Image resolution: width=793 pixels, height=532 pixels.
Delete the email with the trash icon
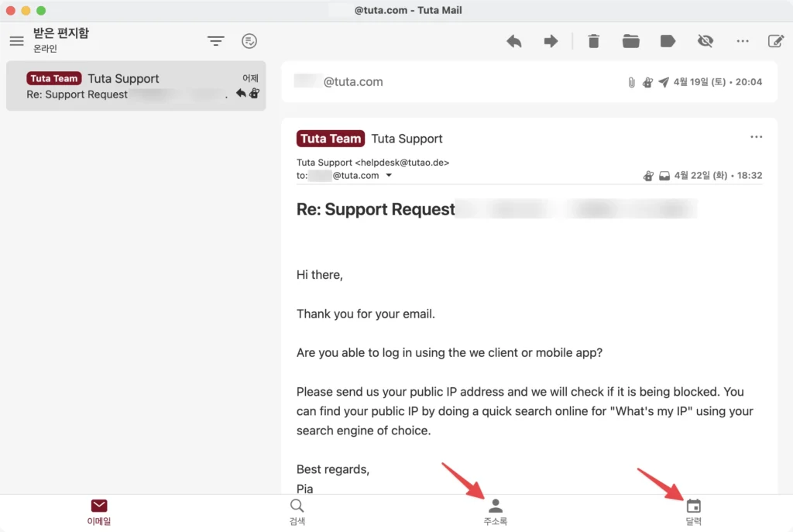(x=594, y=41)
